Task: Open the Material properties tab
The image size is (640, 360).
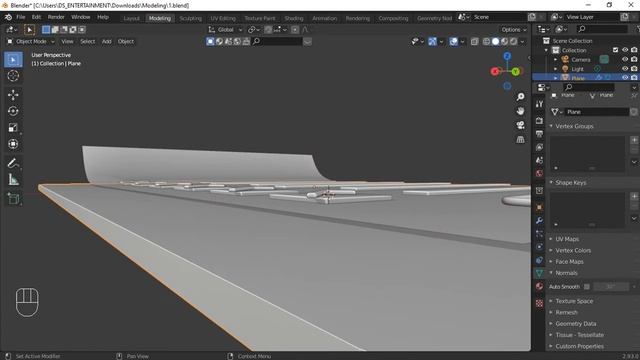Action: click(x=539, y=287)
